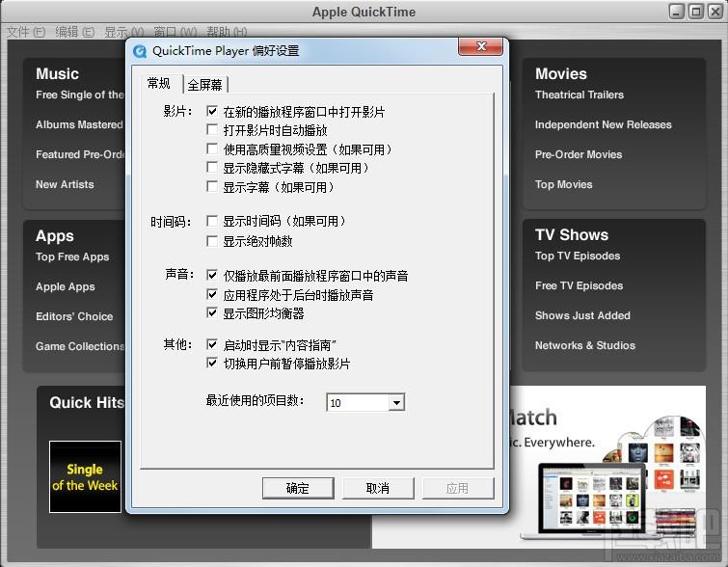Open Albums Mastered link under Music
The width and height of the screenshot is (728, 567).
(80, 124)
